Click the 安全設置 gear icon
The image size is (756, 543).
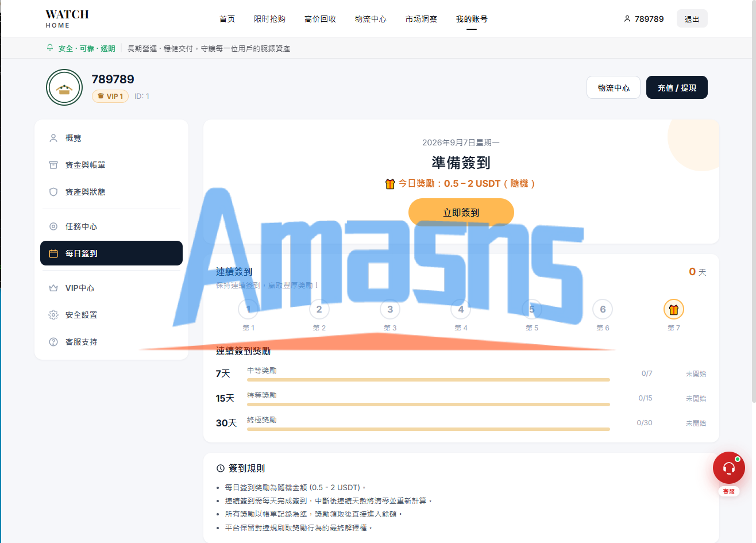pyautogui.click(x=53, y=315)
